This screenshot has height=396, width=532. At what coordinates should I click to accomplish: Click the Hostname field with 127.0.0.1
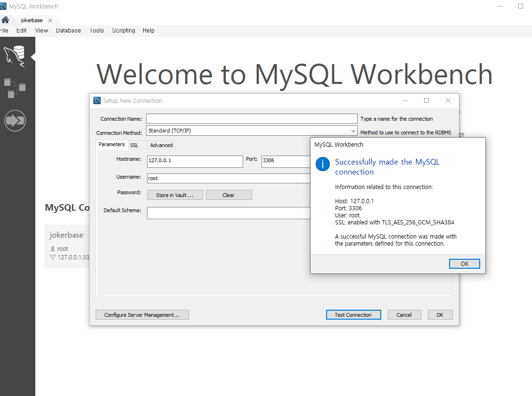click(x=195, y=161)
